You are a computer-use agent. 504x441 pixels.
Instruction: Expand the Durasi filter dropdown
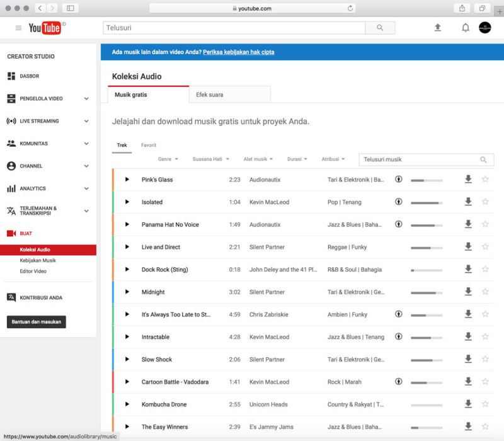[296, 159]
